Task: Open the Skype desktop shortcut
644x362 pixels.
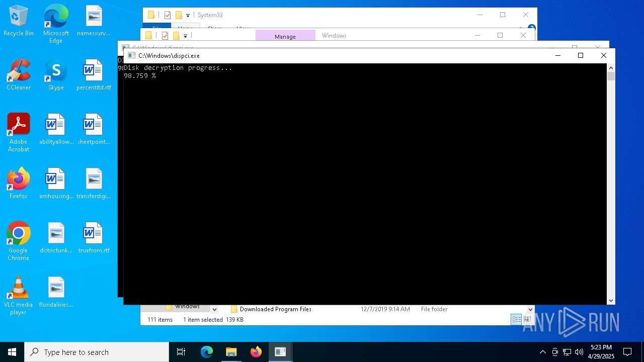Action: point(56,75)
